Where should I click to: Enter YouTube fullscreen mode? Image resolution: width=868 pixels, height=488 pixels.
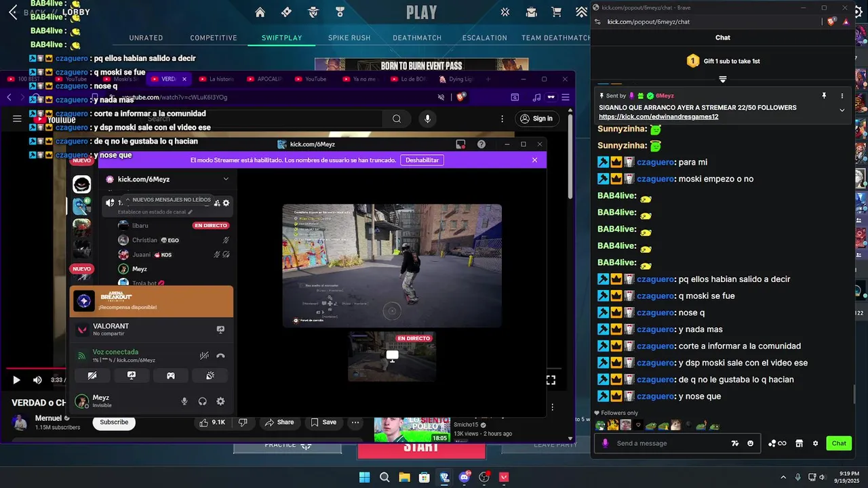[x=551, y=380]
